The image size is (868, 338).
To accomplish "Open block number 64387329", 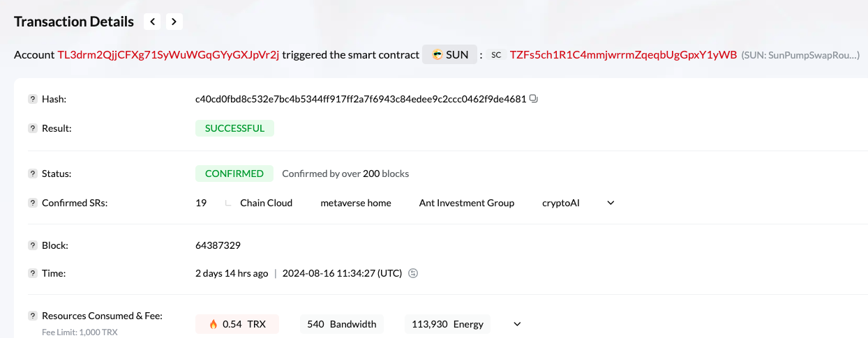I will pyautogui.click(x=218, y=245).
